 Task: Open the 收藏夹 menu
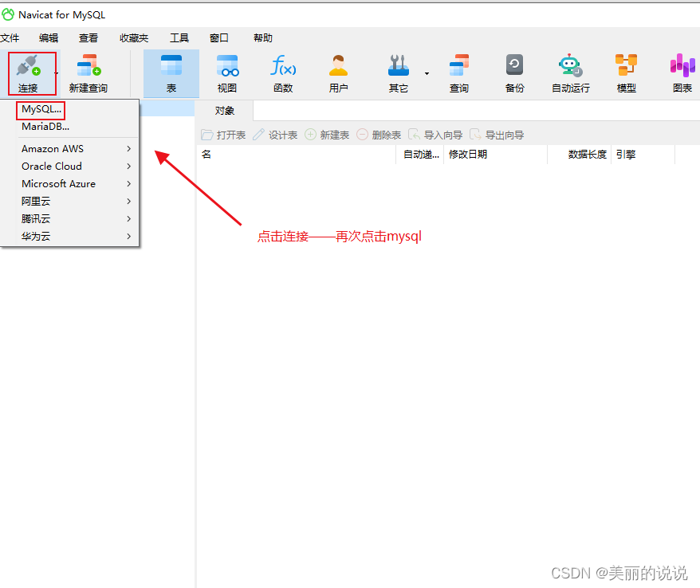point(134,38)
